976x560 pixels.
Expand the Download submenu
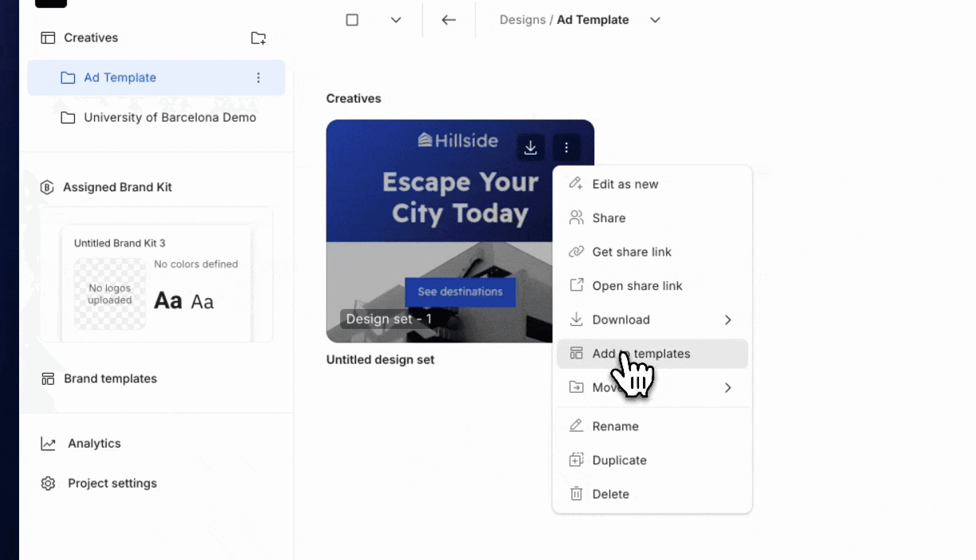click(x=729, y=320)
